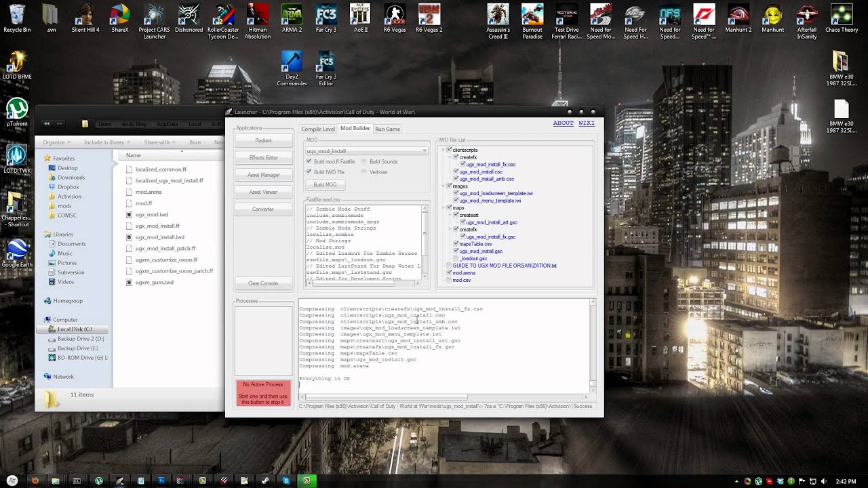
Task: Open the Burnout Paradise icon
Action: tap(532, 21)
